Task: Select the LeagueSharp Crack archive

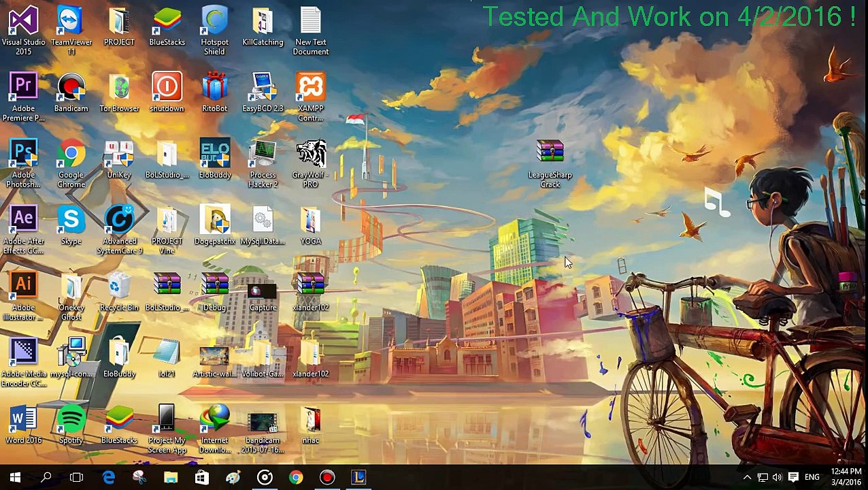Action: [x=550, y=163]
